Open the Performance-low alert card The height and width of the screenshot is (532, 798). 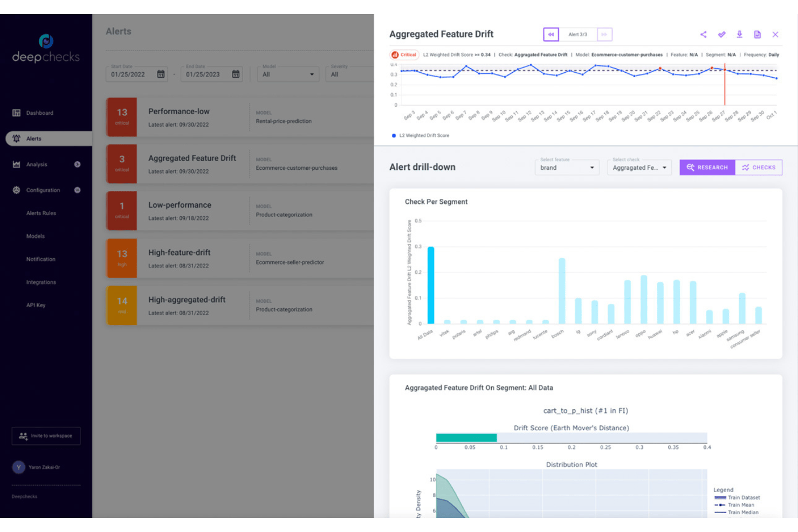click(240, 117)
